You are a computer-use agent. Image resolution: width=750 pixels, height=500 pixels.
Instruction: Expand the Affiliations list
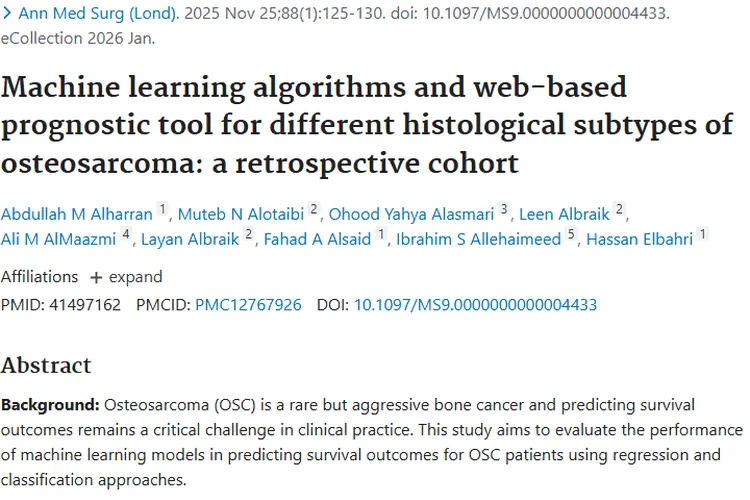(125, 277)
